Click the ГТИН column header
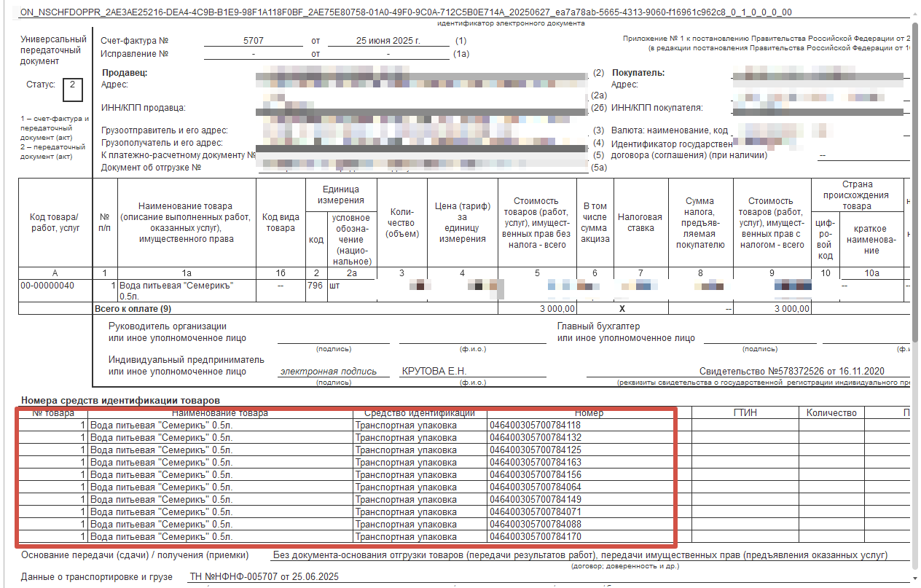921x588 pixels. [x=745, y=413]
